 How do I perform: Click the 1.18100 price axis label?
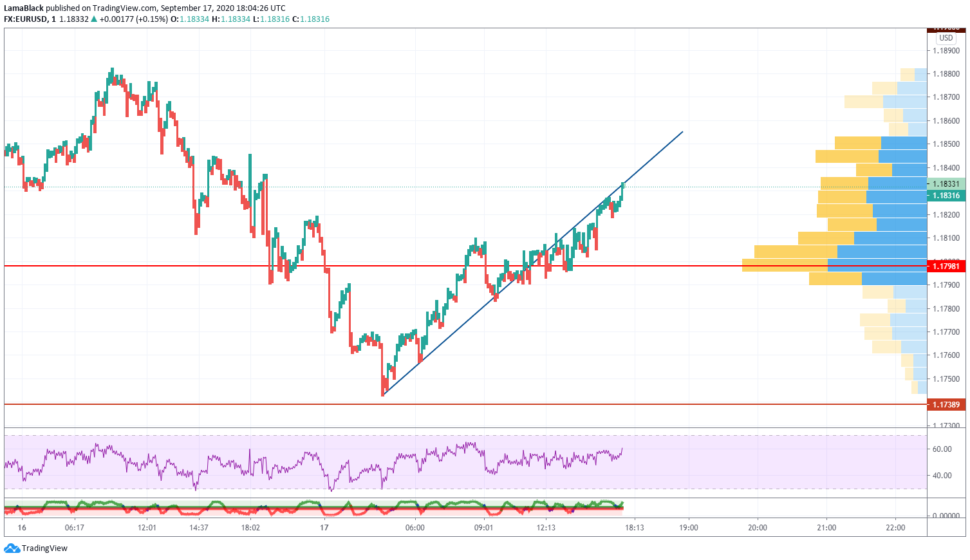tap(946, 238)
